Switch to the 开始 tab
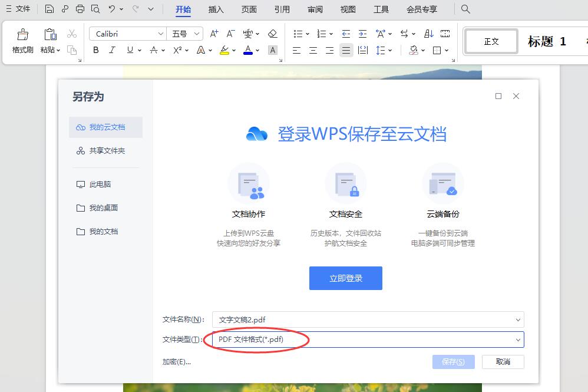 click(183, 9)
